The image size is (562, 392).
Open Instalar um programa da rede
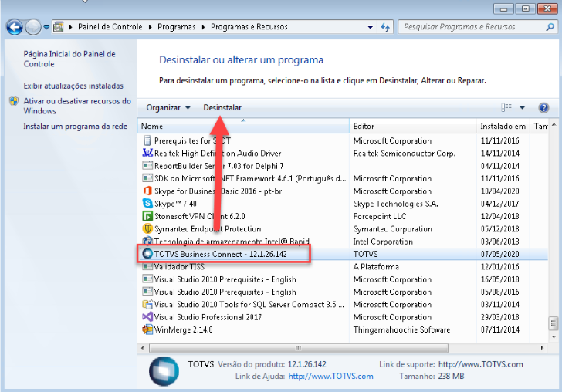point(76,126)
